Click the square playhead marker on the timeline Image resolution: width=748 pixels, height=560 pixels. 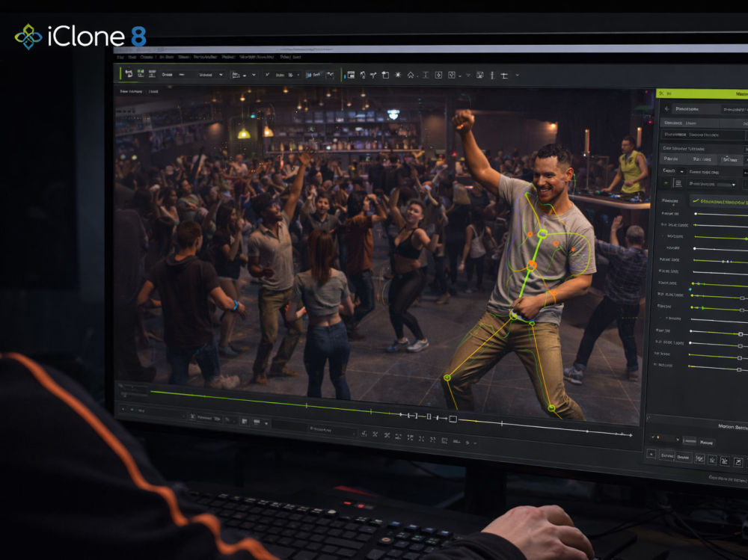453,419
